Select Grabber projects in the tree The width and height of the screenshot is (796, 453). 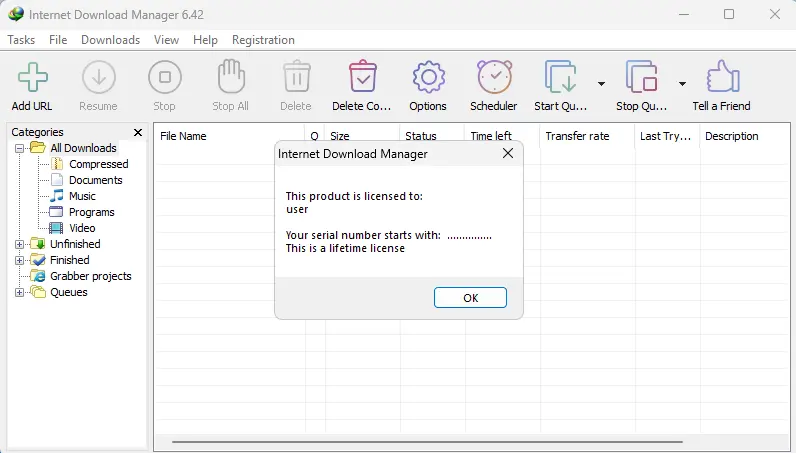point(90,276)
